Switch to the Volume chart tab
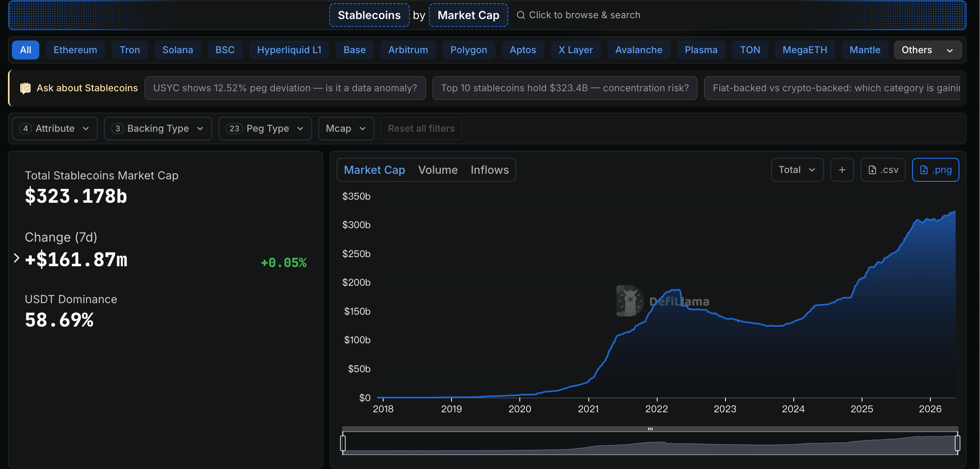 [438, 170]
